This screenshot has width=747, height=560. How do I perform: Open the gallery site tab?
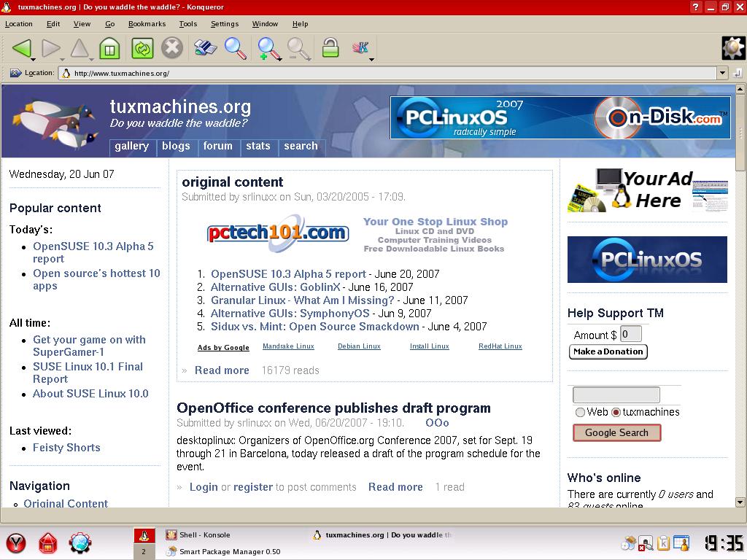pyautogui.click(x=131, y=147)
